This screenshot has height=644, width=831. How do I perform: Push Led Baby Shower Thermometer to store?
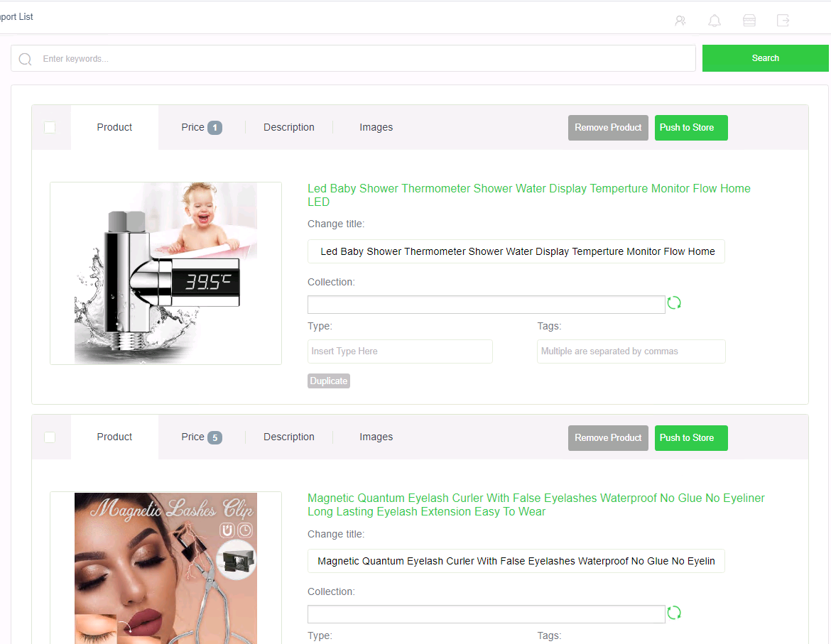tap(691, 128)
